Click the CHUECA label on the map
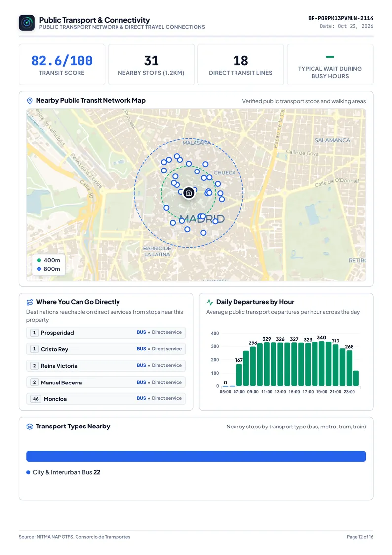Image resolution: width=392 pixels, height=555 pixels. click(x=225, y=173)
